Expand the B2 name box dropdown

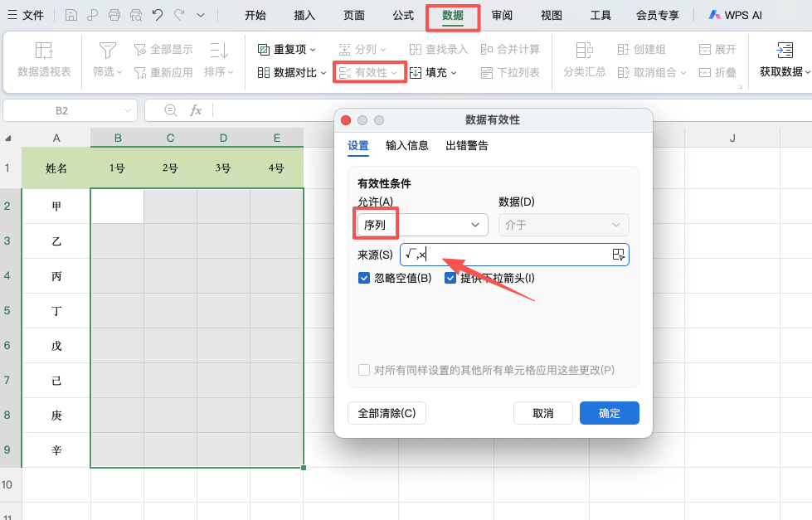click(x=128, y=110)
